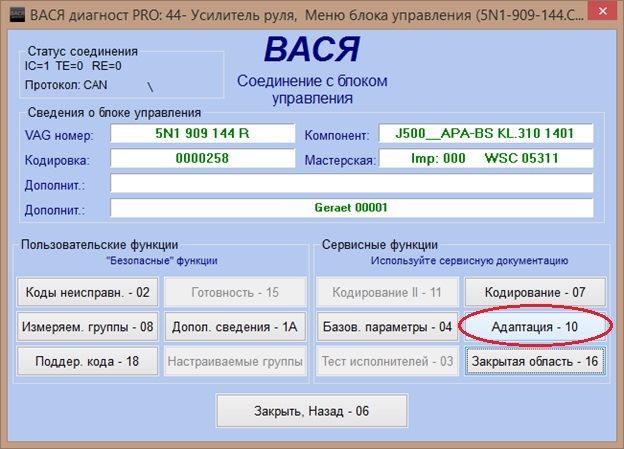
Task: Click the disabled Тест исполнителей - 03 button
Action: tap(387, 361)
